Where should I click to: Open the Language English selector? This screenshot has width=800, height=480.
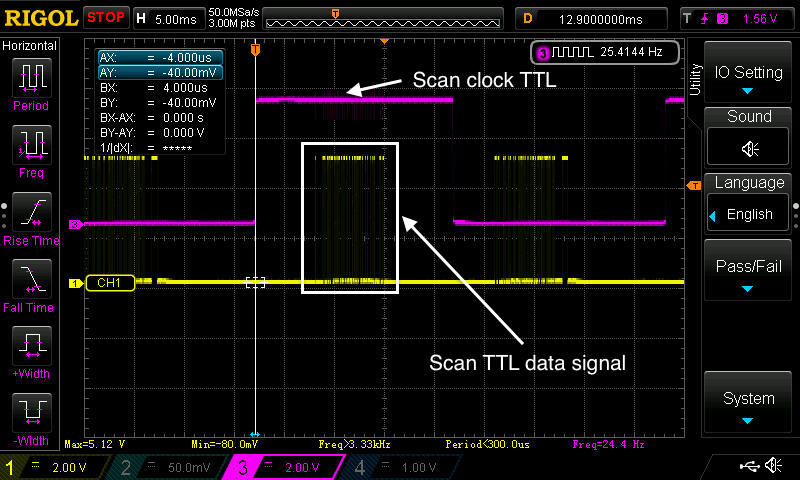749,214
